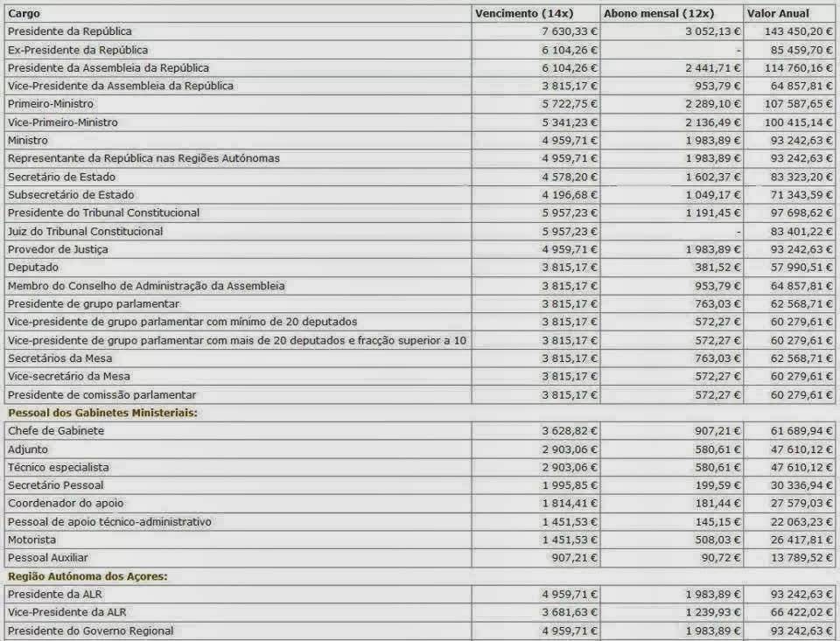
Task: Click "Presidente do Governo Regional" row label
Action: click(90, 631)
